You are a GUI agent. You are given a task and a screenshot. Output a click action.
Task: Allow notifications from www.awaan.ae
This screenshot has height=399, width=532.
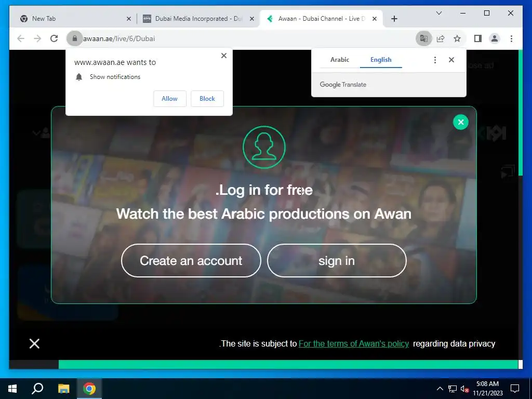click(170, 99)
